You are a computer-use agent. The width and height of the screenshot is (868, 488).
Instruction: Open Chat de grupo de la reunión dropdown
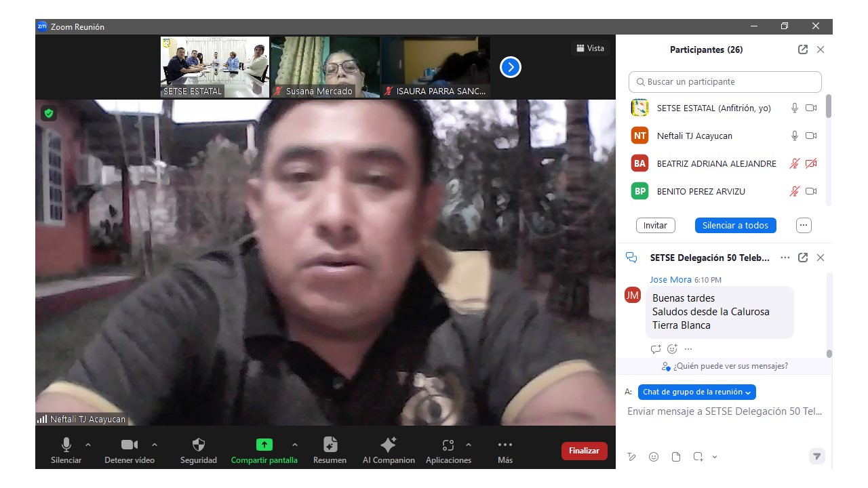(696, 392)
